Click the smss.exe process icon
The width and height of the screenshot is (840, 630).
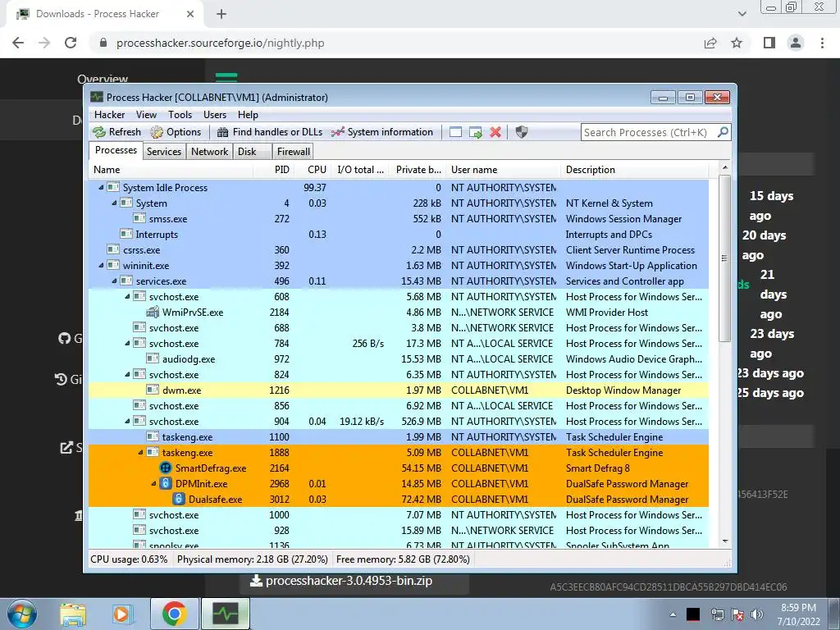[x=139, y=218]
